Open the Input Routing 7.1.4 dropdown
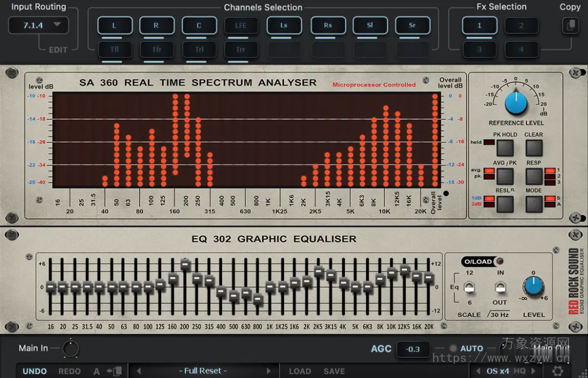 (38, 25)
